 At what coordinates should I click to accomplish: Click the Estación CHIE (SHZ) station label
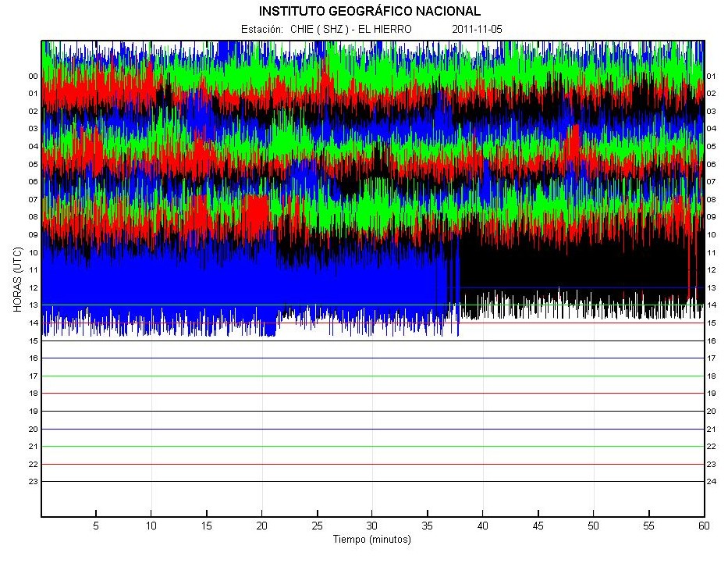(326, 29)
